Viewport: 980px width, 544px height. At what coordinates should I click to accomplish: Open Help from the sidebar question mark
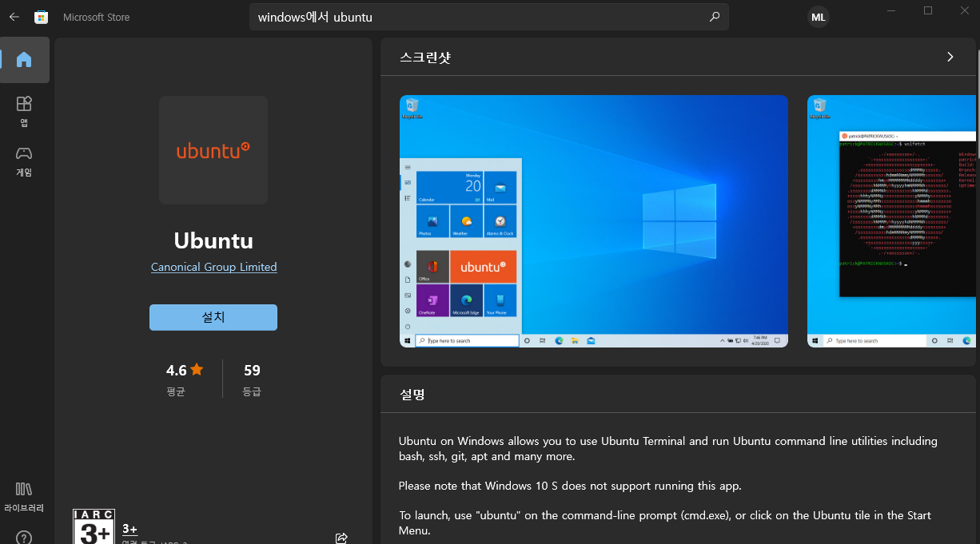(24, 538)
